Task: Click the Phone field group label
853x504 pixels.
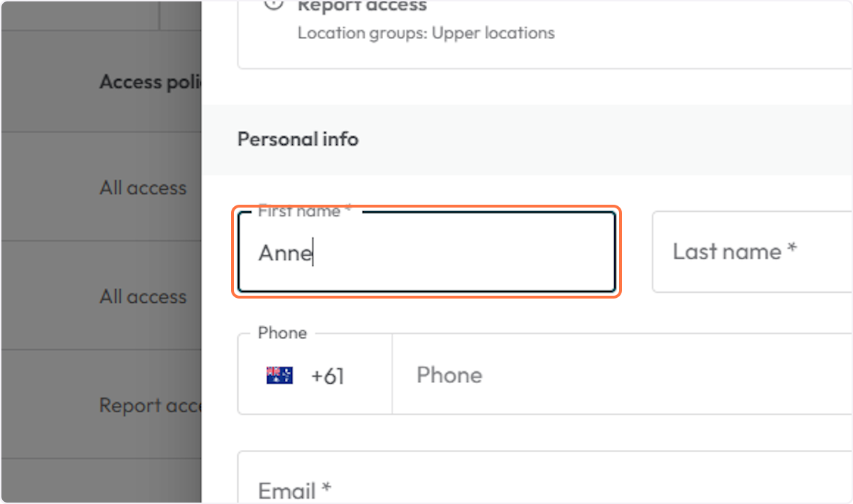Action: coord(281,333)
